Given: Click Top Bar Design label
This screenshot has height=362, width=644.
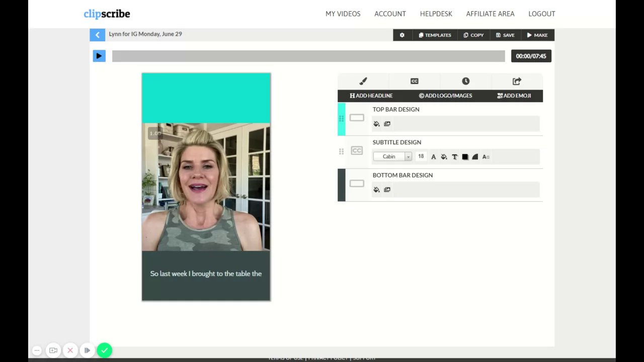Looking at the screenshot, I should click(x=396, y=109).
